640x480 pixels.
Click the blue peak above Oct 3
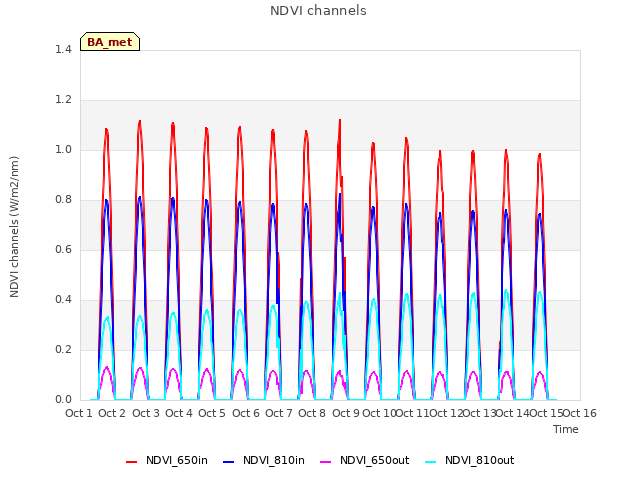[140, 198]
